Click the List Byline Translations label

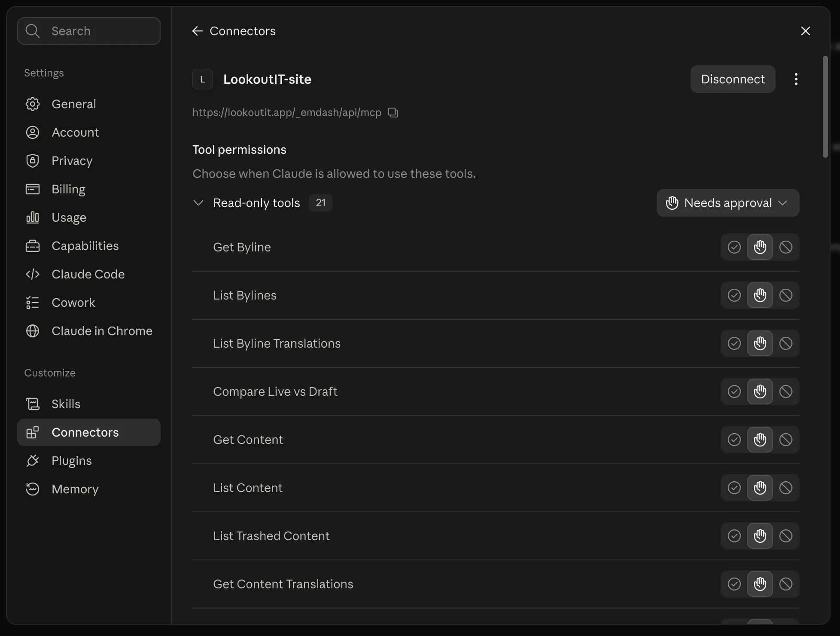(x=277, y=343)
